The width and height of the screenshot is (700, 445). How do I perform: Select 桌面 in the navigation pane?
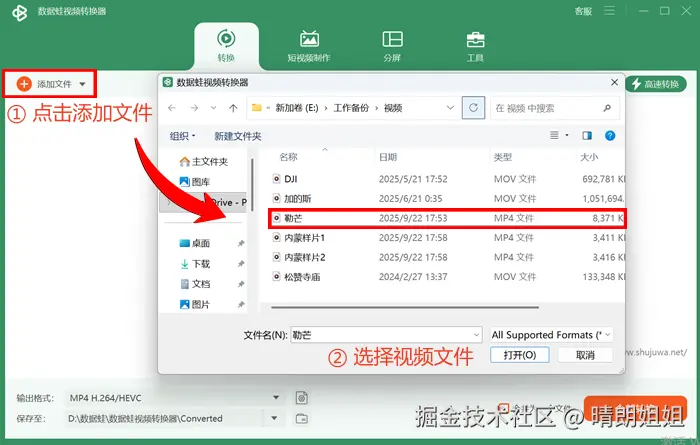coord(195,243)
